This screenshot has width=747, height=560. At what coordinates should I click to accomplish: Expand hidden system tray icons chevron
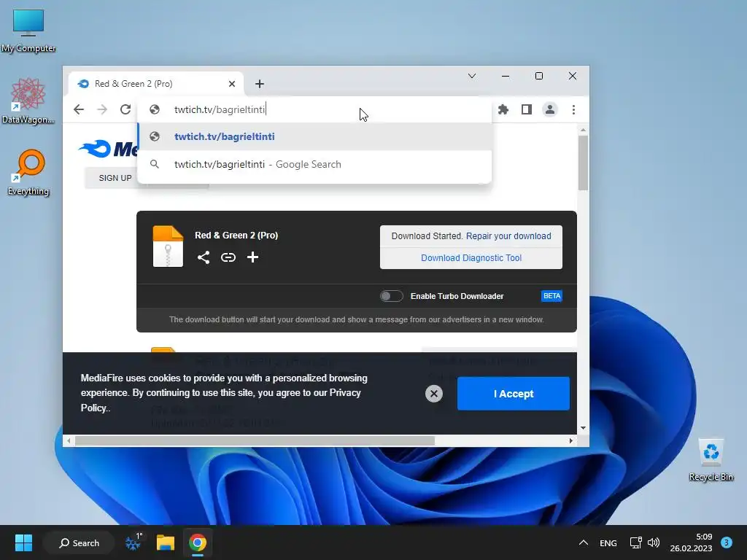583,542
